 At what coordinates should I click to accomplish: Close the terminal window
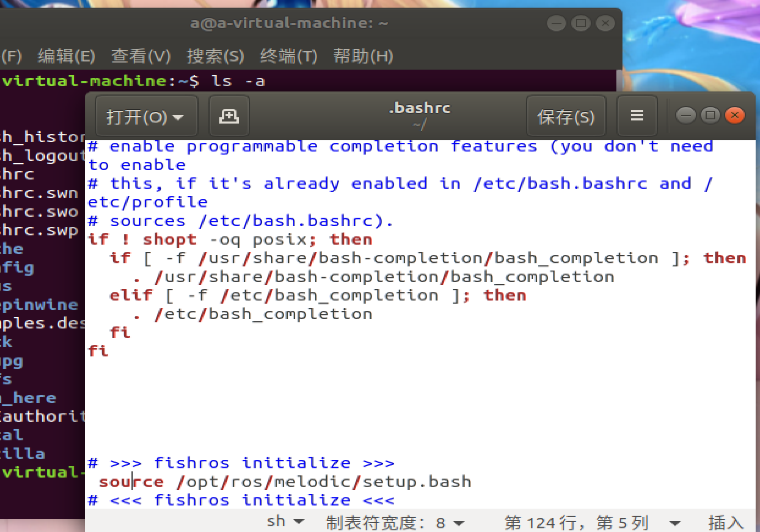coord(605,23)
